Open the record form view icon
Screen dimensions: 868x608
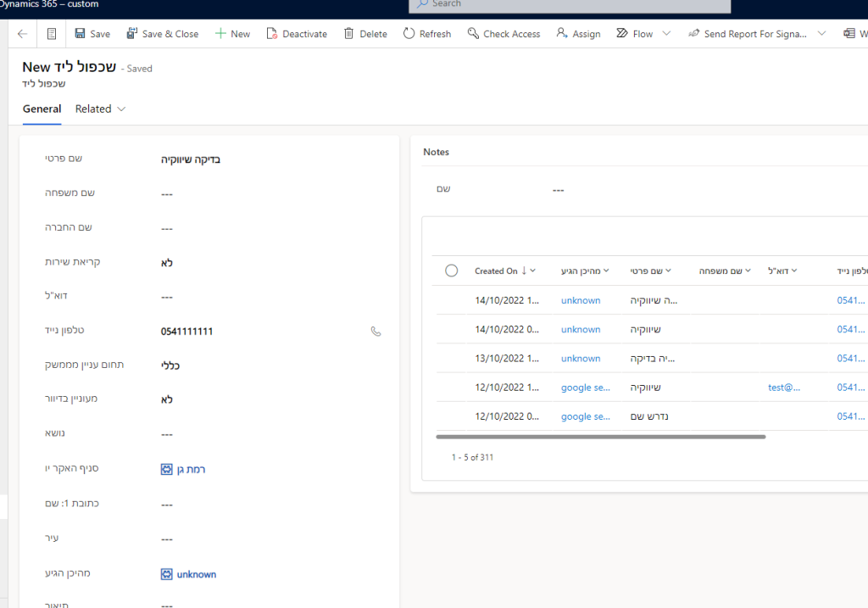pyautogui.click(x=52, y=34)
